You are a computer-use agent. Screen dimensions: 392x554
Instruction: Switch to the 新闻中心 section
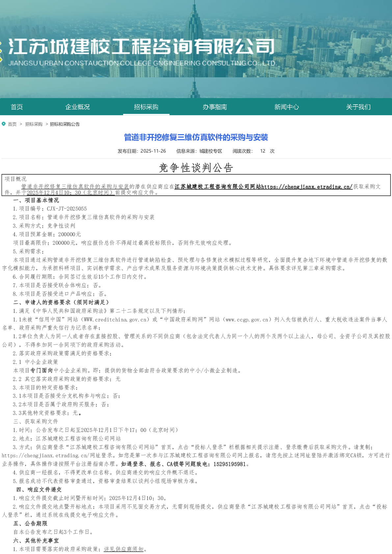click(287, 107)
